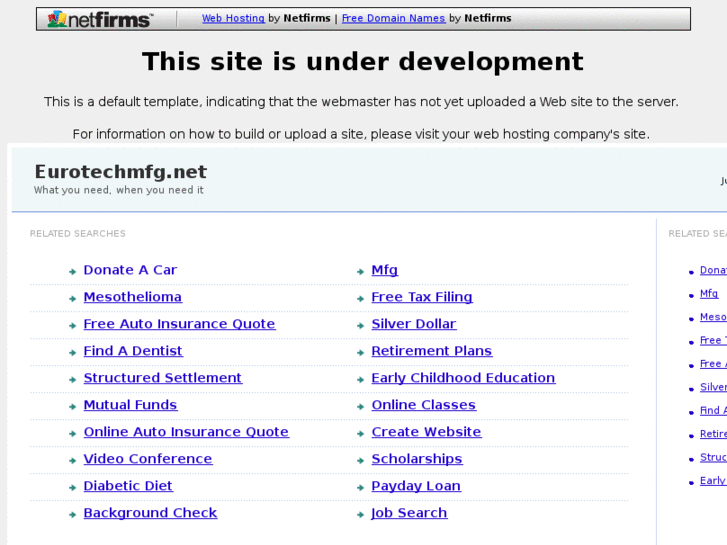Click the arrow icon beside Early Childhood Education

tap(360, 379)
